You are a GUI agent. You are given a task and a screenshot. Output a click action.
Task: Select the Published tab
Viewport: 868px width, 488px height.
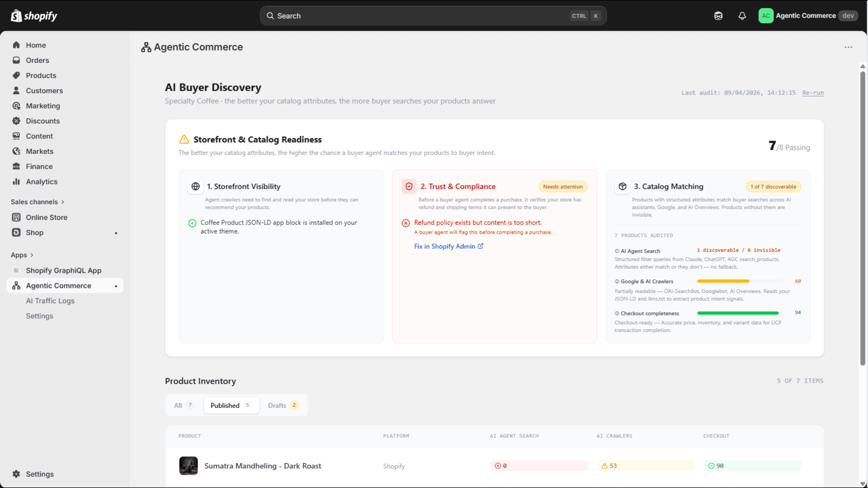tap(231, 405)
